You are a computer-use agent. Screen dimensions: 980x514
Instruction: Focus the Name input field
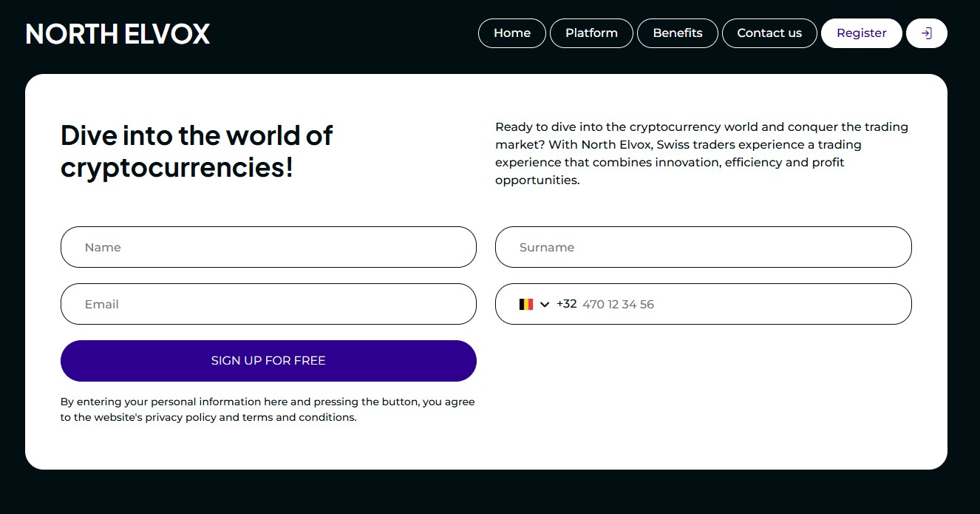[268, 247]
